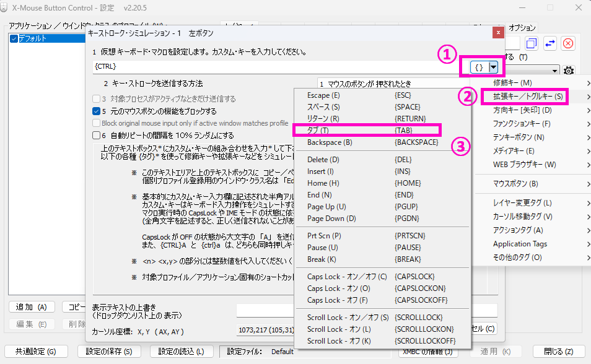Expand WEB ブラウザキー (W) submenu
The width and height of the screenshot is (591, 364).
(x=532, y=164)
